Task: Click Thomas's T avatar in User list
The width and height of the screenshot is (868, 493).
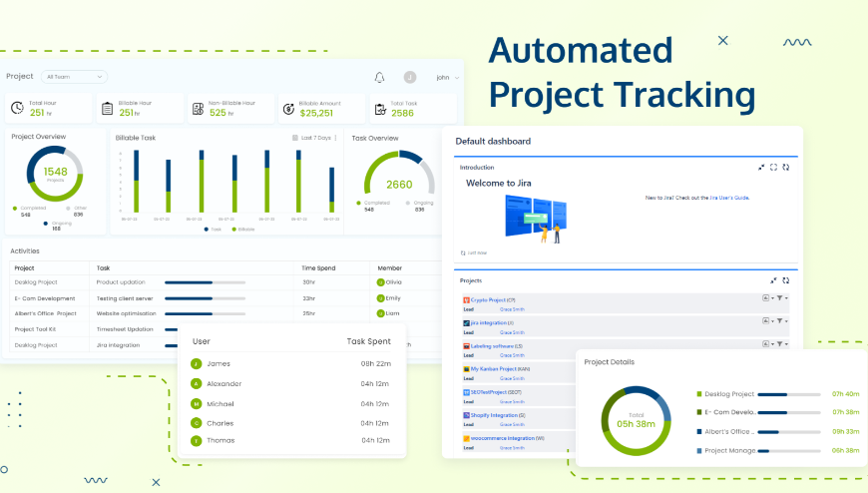Action: (x=196, y=441)
